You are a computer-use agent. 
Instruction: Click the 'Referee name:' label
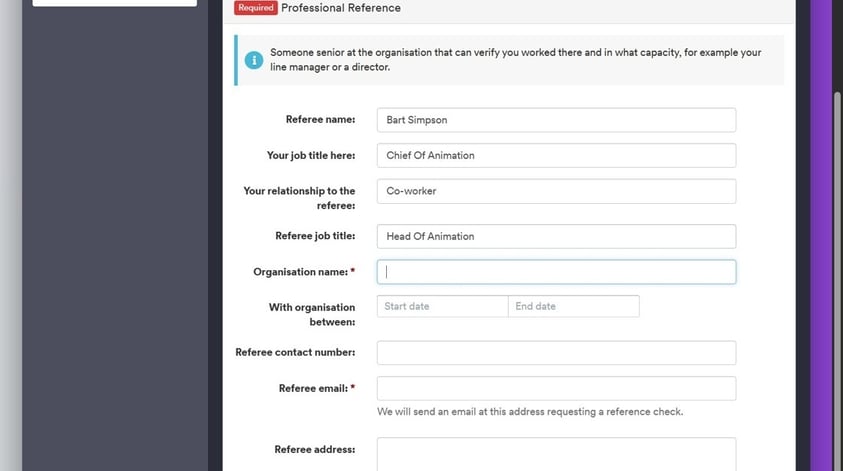[x=320, y=120]
